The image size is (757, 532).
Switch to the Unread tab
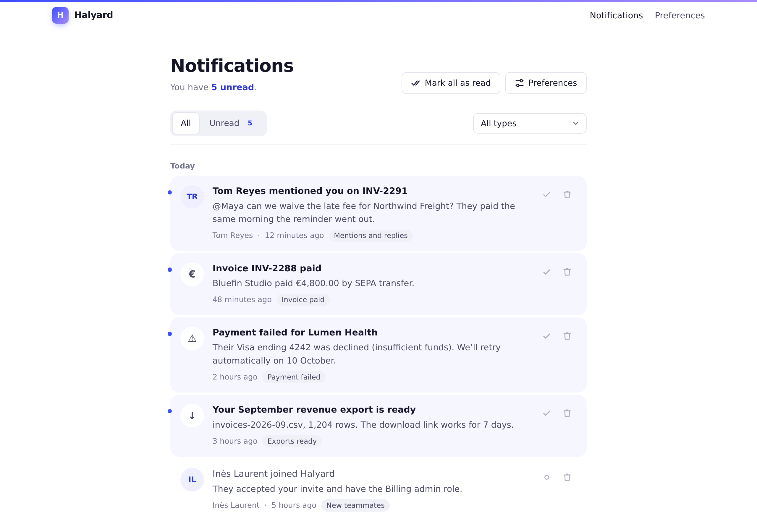(232, 123)
